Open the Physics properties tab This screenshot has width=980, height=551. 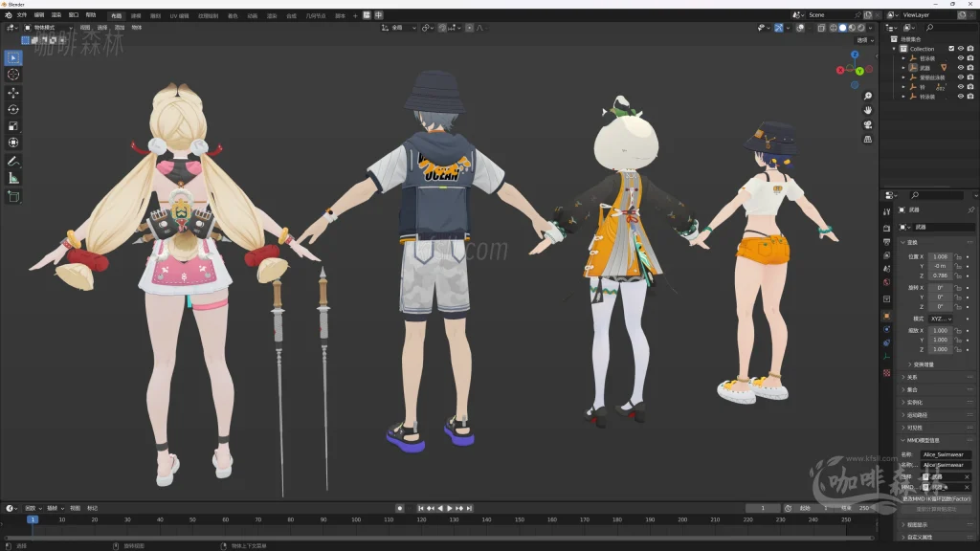coord(886,329)
